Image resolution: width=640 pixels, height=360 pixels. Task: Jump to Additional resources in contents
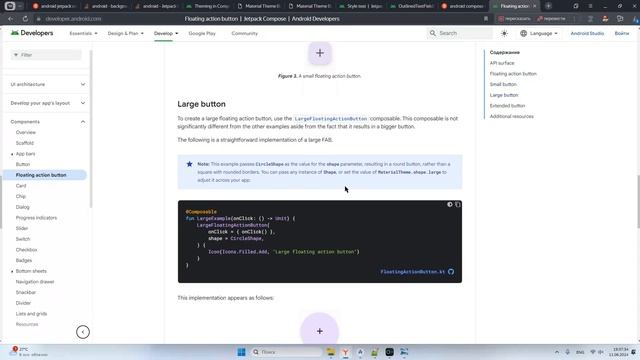pos(512,116)
